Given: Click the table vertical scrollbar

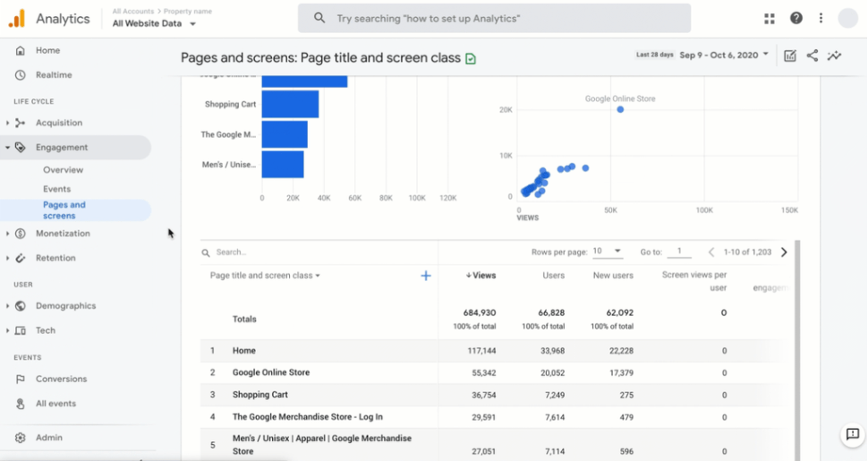Looking at the screenshot, I should (x=797, y=350).
